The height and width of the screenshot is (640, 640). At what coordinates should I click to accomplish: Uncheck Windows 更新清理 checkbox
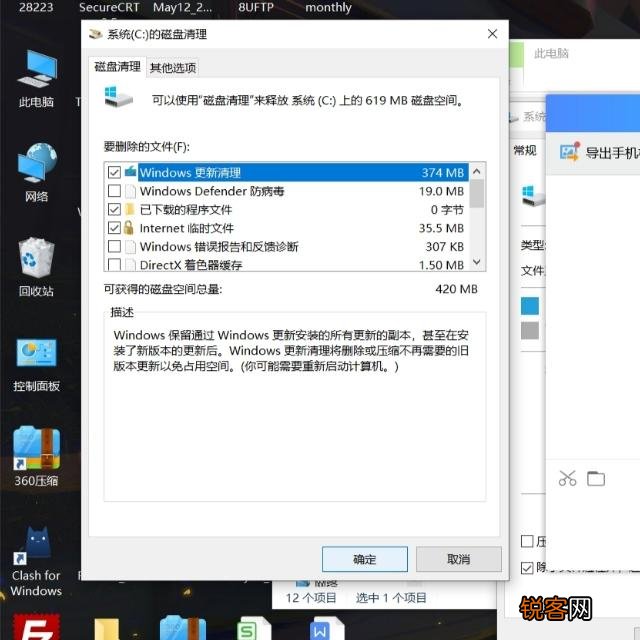coord(114,172)
